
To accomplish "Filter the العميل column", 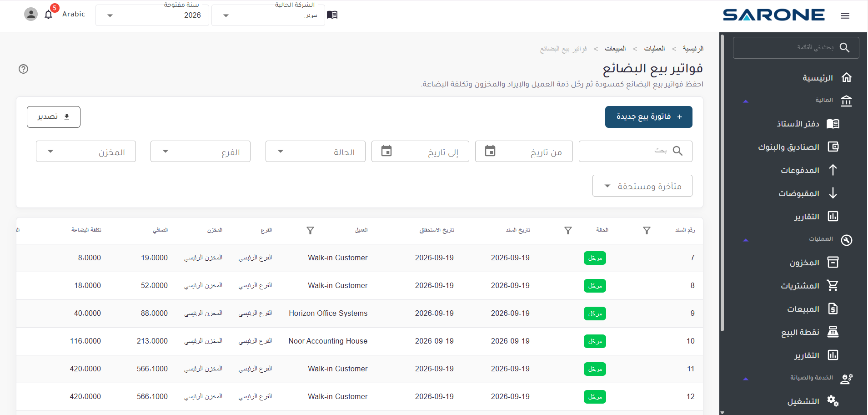I will 310,231.
